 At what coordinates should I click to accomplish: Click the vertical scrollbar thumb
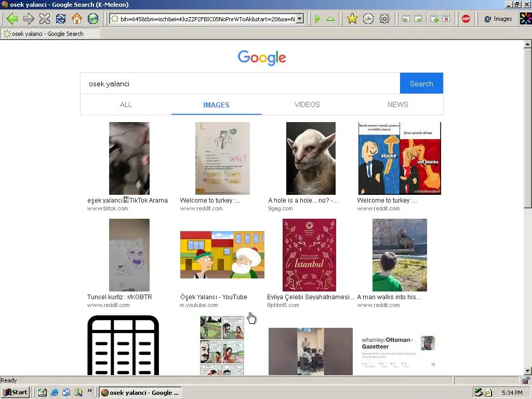[528, 128]
